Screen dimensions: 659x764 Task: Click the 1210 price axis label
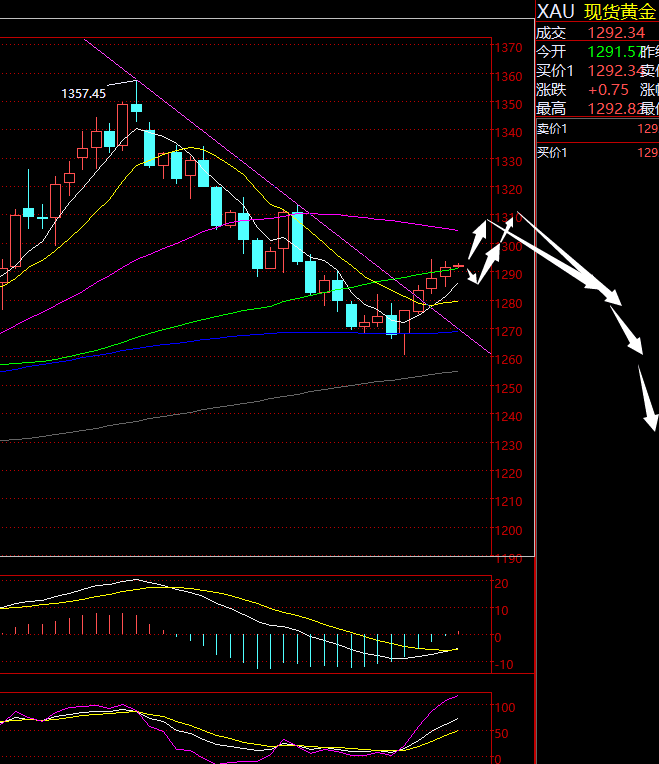coord(508,502)
